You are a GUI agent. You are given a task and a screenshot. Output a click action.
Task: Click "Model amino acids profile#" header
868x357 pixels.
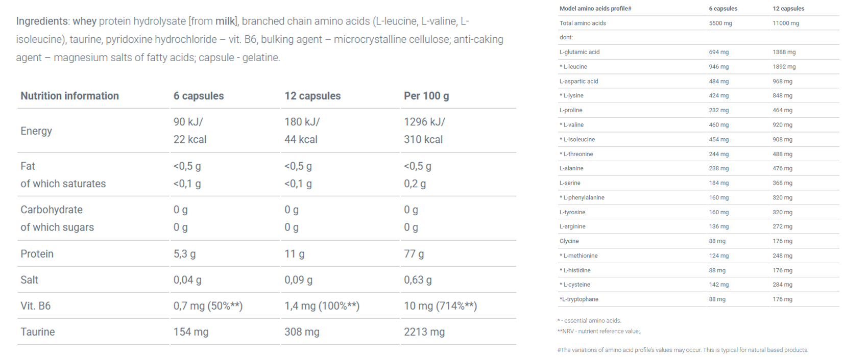[595, 9]
